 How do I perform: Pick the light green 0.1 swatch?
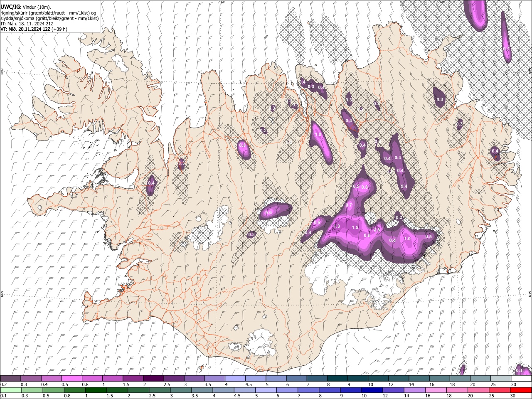[11, 390]
